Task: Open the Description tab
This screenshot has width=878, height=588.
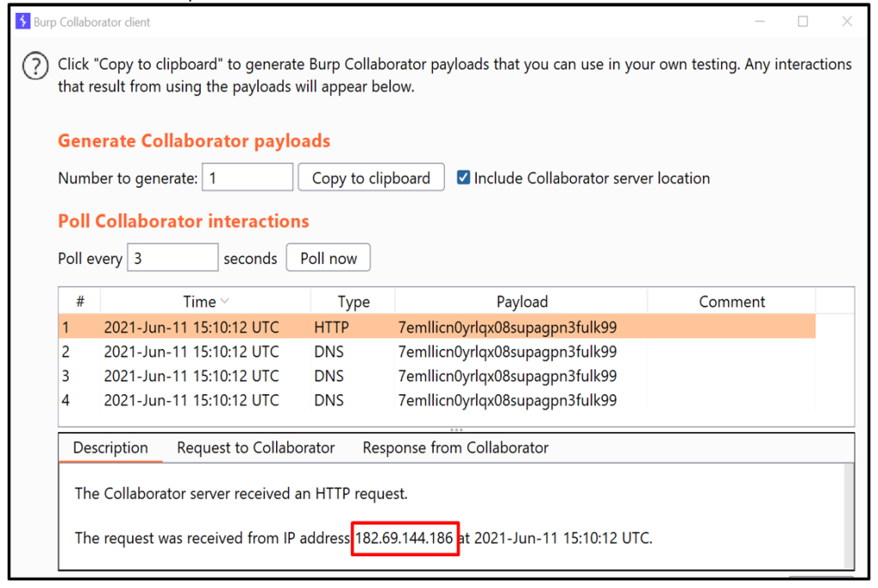Action: point(111,448)
